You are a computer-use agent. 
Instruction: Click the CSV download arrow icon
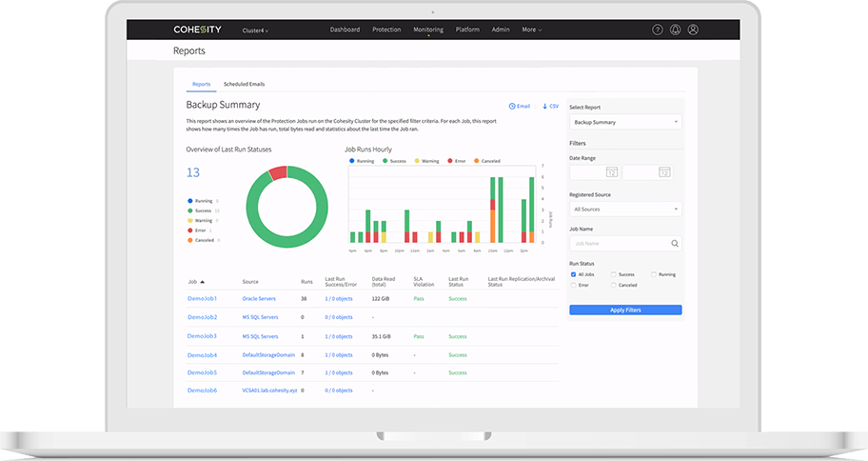[544, 106]
